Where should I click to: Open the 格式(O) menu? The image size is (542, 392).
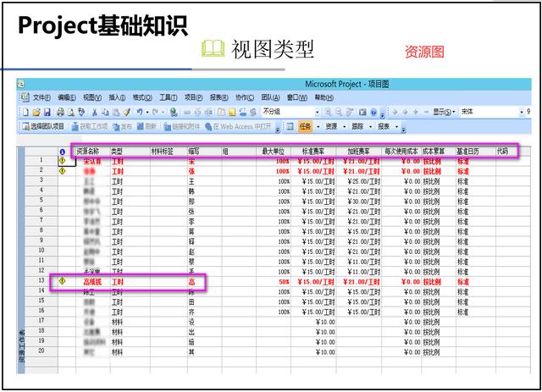pyautogui.click(x=142, y=98)
